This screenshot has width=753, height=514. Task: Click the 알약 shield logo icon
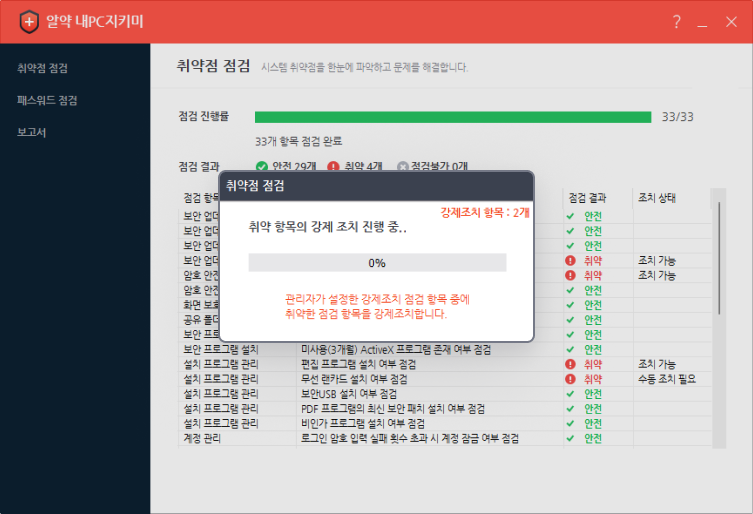[29, 22]
